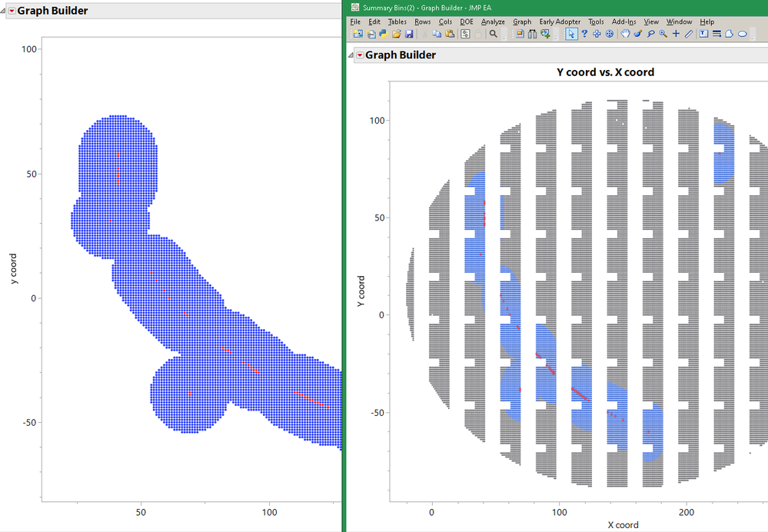Click the New Data Table toolbar icon
Viewport: 768px width, 532px height.
tap(358, 34)
